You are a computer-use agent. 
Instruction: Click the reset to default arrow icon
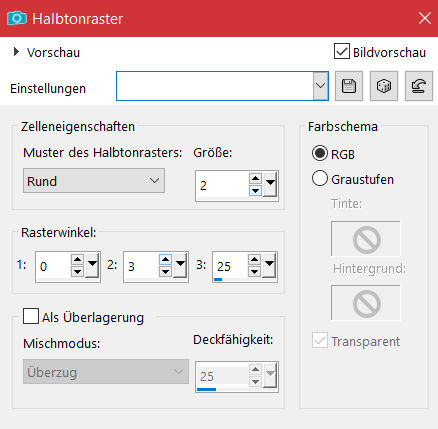click(419, 86)
